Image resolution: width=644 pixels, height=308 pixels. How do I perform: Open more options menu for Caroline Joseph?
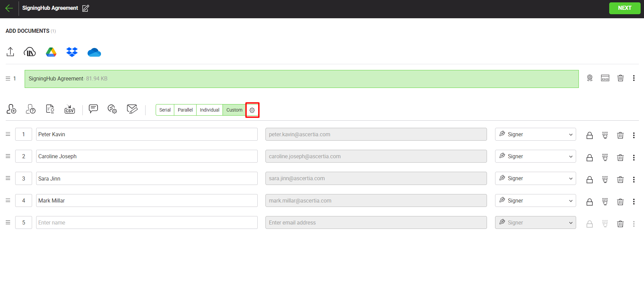point(634,158)
